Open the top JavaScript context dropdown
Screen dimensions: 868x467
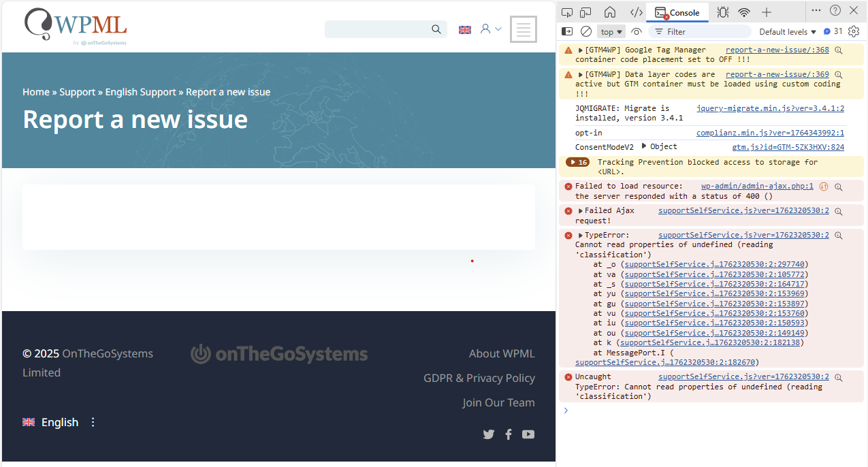[x=611, y=31]
